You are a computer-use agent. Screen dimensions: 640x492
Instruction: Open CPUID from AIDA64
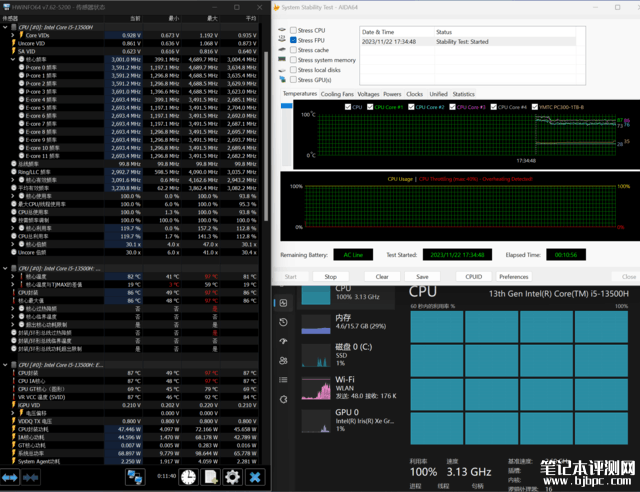(474, 276)
